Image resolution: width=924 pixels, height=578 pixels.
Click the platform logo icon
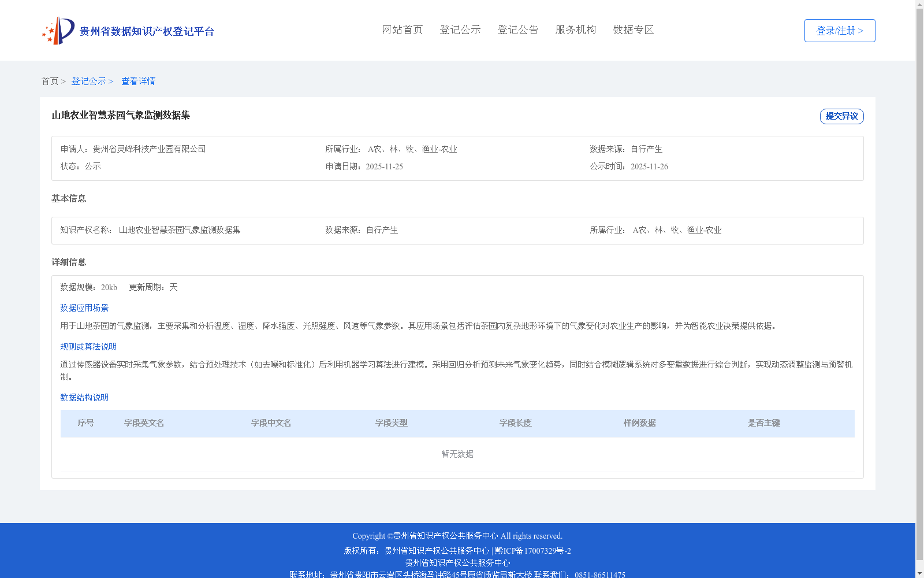click(58, 31)
